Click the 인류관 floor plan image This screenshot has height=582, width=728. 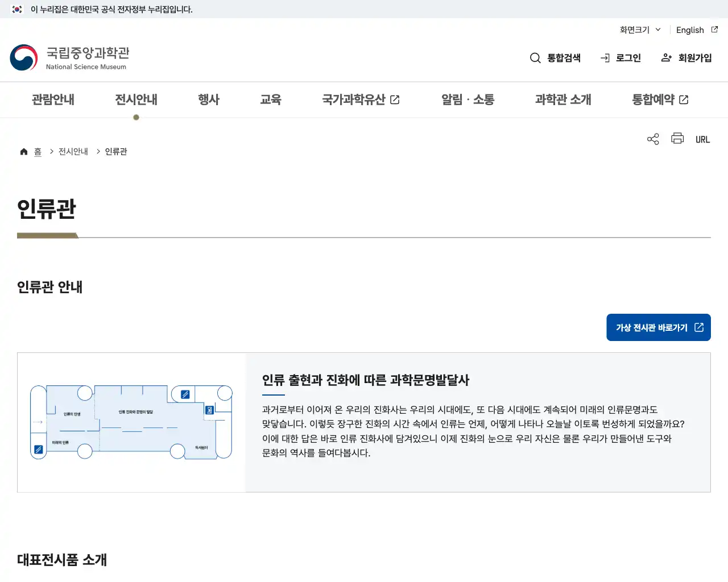(x=131, y=422)
